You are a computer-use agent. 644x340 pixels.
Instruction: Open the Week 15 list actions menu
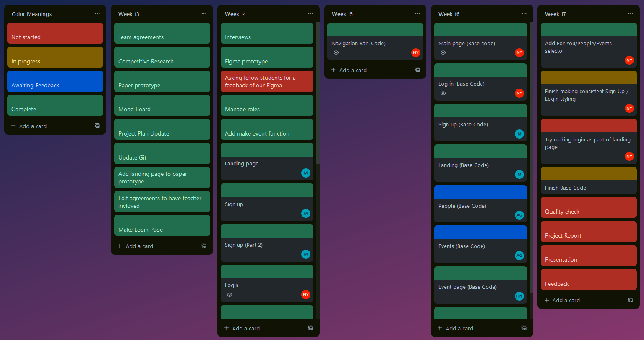[417, 13]
